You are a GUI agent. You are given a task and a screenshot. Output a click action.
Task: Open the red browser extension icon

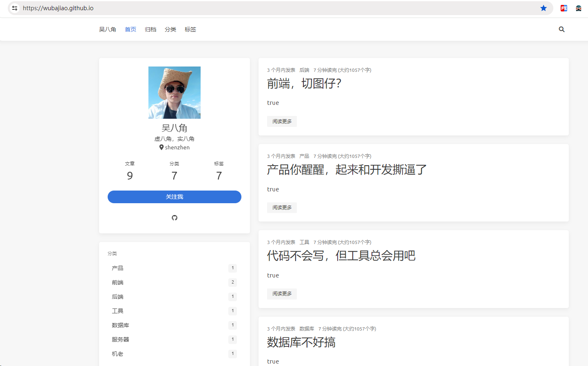click(x=564, y=8)
